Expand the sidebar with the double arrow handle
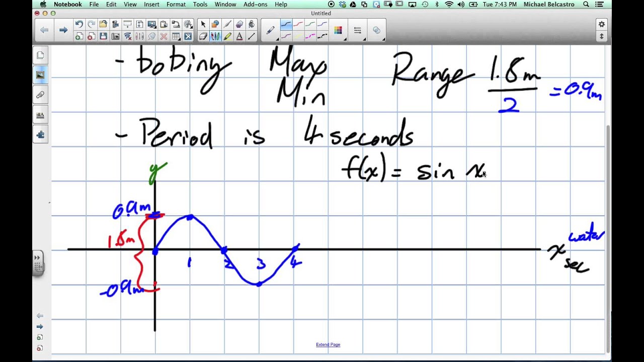 (38, 262)
